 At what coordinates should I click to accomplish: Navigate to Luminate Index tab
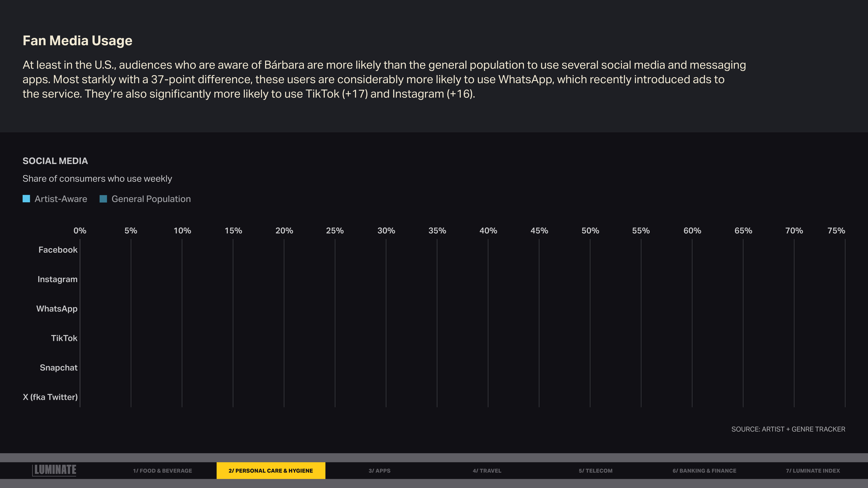click(x=813, y=470)
